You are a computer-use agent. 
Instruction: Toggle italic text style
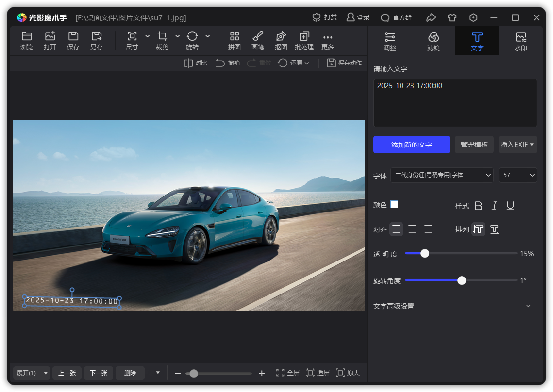pos(494,206)
